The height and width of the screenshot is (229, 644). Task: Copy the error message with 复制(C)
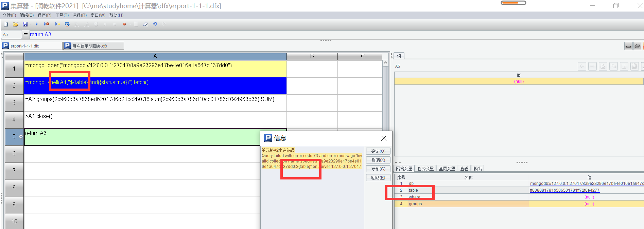pos(378,169)
